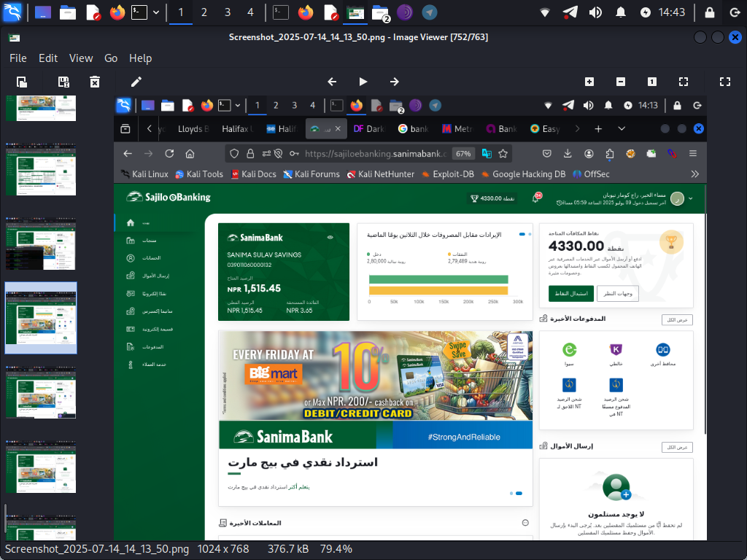
Task: Click the "1024 x 768" dimensions in status bar
Action: 223,549
